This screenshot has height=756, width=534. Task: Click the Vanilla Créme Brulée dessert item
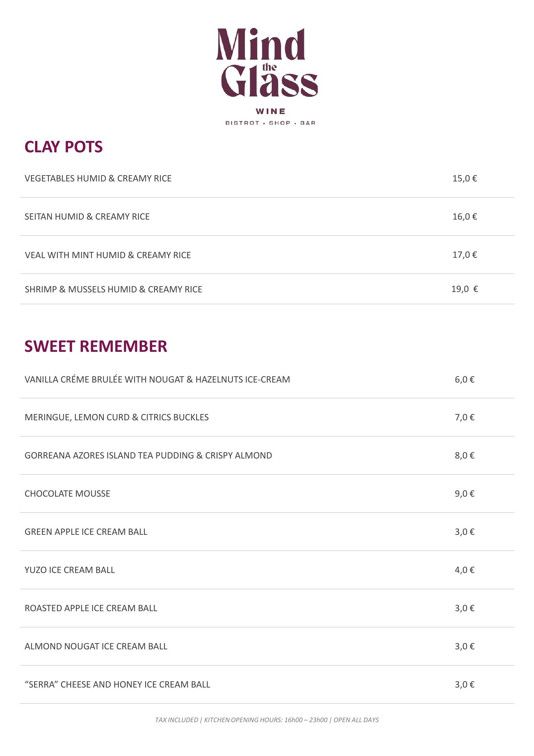tap(157, 379)
